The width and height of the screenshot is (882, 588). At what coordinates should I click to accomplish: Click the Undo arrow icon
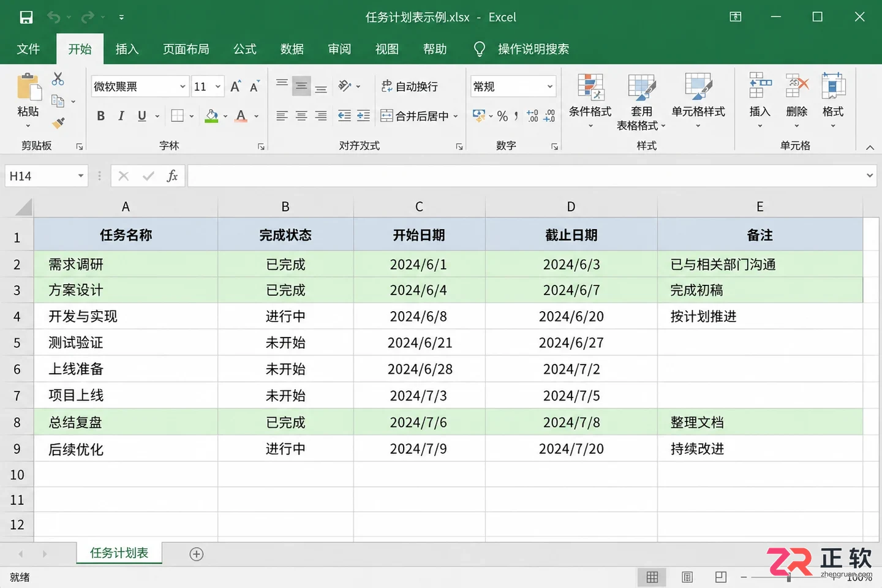(x=54, y=17)
